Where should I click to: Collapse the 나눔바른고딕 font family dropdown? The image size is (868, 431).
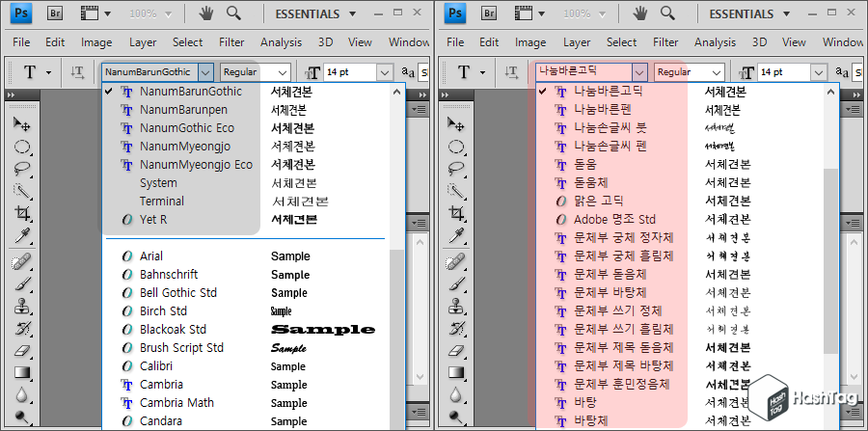[x=640, y=72]
